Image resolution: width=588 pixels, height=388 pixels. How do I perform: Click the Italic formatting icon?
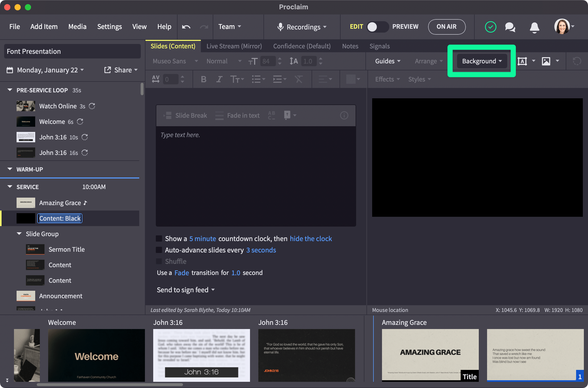[x=219, y=78]
